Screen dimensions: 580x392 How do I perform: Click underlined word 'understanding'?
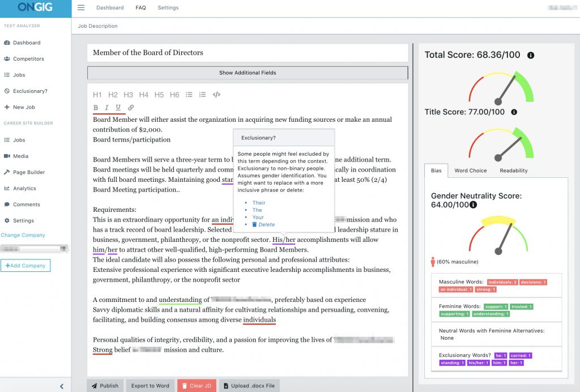click(x=180, y=300)
